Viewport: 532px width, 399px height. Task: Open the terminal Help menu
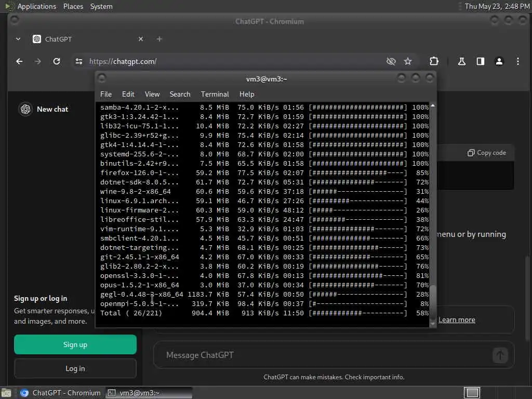[247, 95]
